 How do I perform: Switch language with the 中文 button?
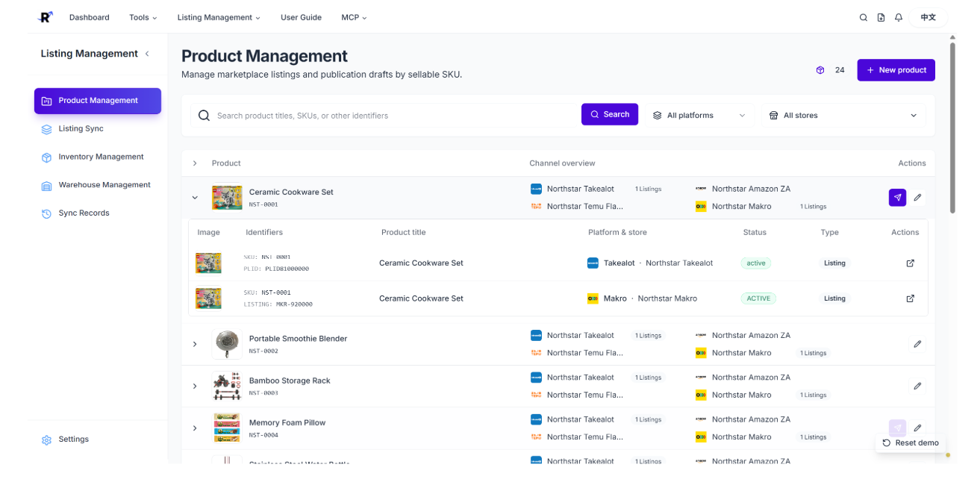coord(928,18)
